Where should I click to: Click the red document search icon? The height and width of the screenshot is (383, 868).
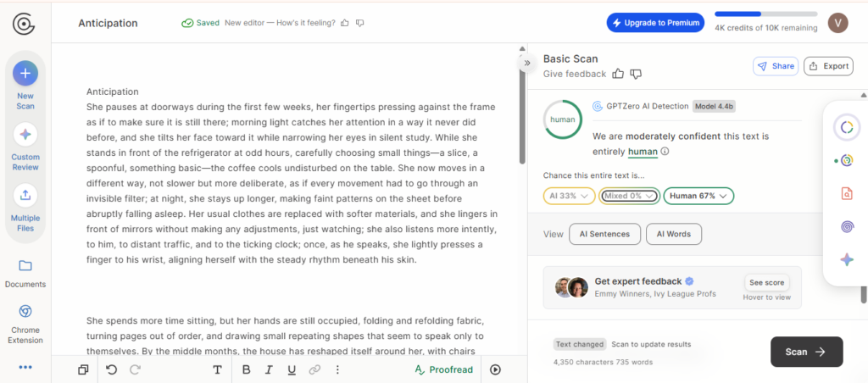[847, 194]
